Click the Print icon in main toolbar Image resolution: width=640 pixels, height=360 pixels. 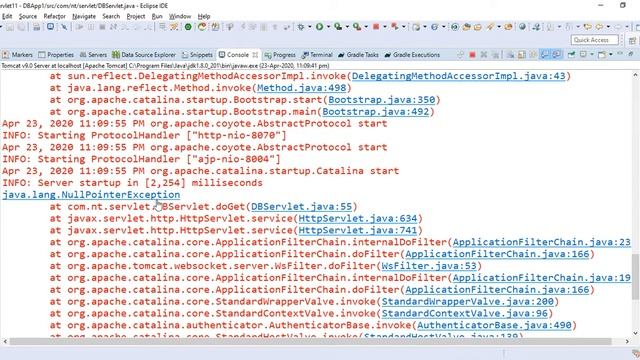(36, 27)
